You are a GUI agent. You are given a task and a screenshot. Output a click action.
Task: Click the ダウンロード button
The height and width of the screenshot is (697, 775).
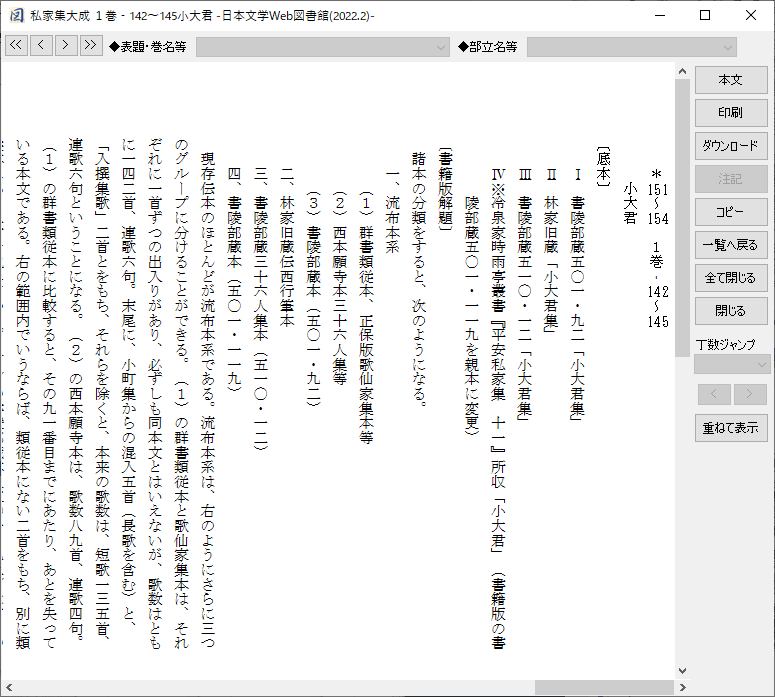tap(731, 146)
